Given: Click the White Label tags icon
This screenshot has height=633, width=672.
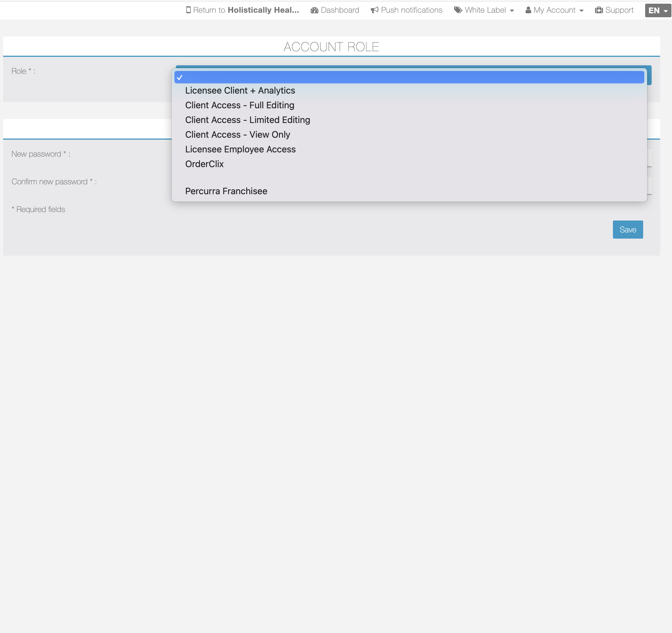Looking at the screenshot, I should click(458, 10).
